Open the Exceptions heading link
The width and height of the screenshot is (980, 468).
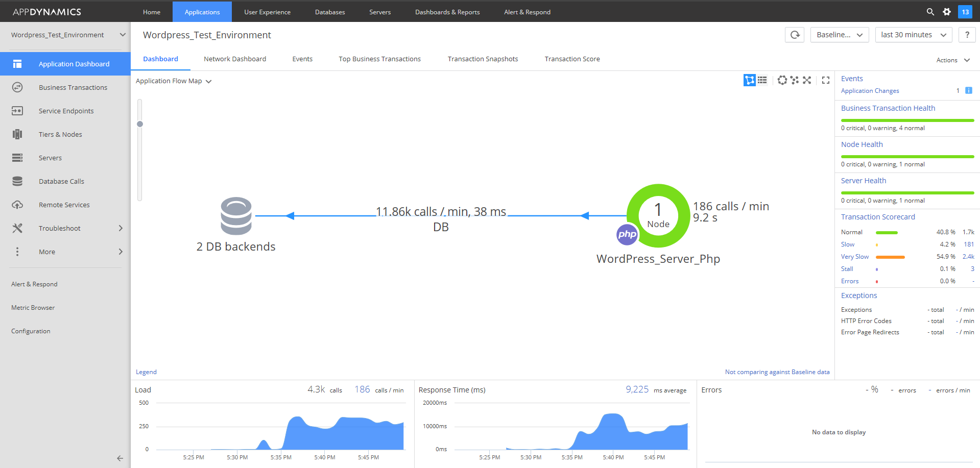coord(859,295)
